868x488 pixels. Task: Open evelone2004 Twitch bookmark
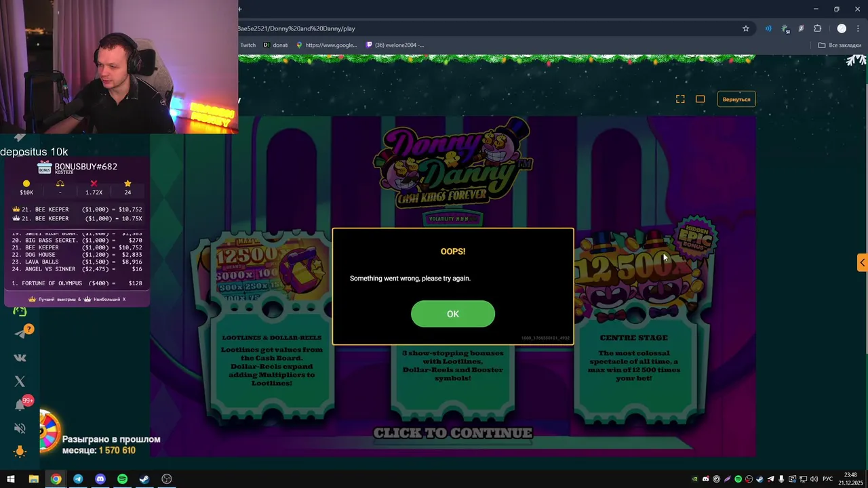[395, 45]
